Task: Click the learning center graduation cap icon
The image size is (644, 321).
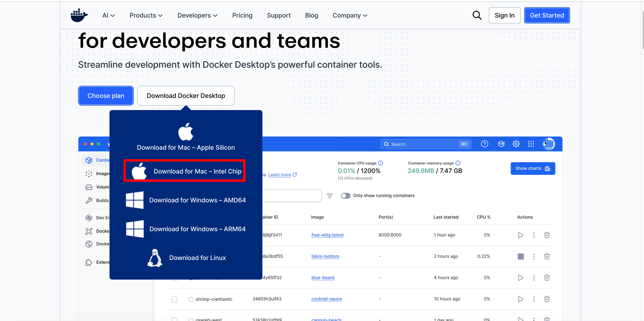Action: [501, 144]
